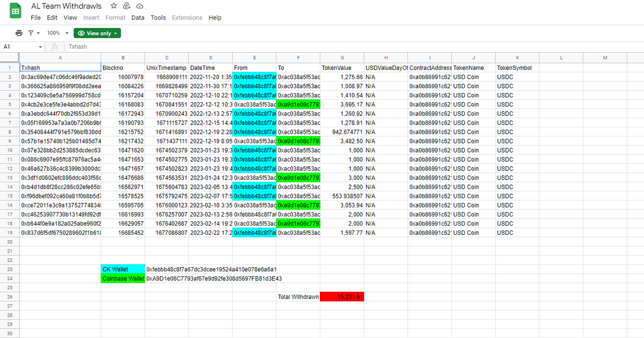Click the Blockno header cell
This screenshot has width=644, height=338.
point(123,68)
